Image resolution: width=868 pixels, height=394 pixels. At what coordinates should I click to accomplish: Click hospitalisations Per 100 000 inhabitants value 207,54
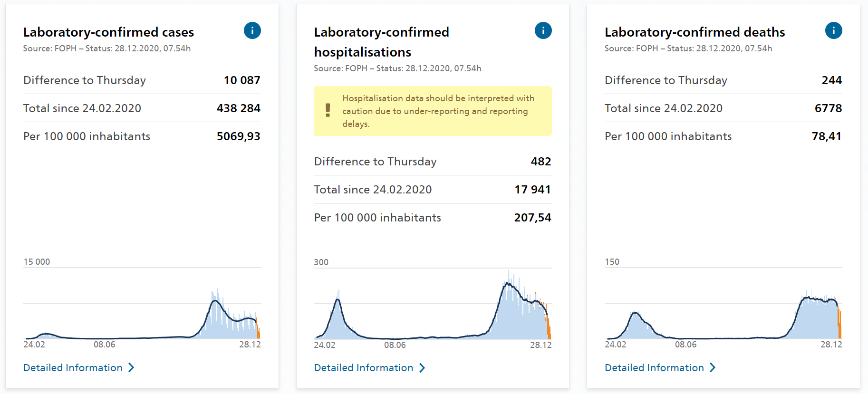[532, 218]
